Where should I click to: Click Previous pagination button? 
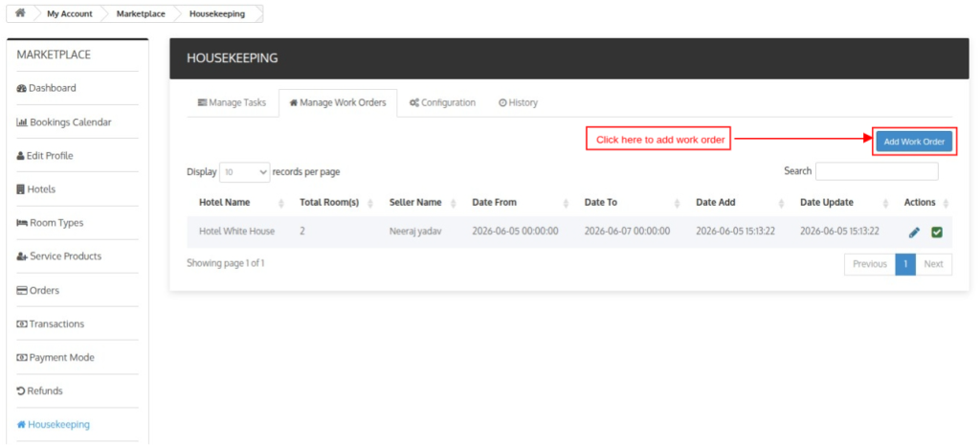point(870,264)
